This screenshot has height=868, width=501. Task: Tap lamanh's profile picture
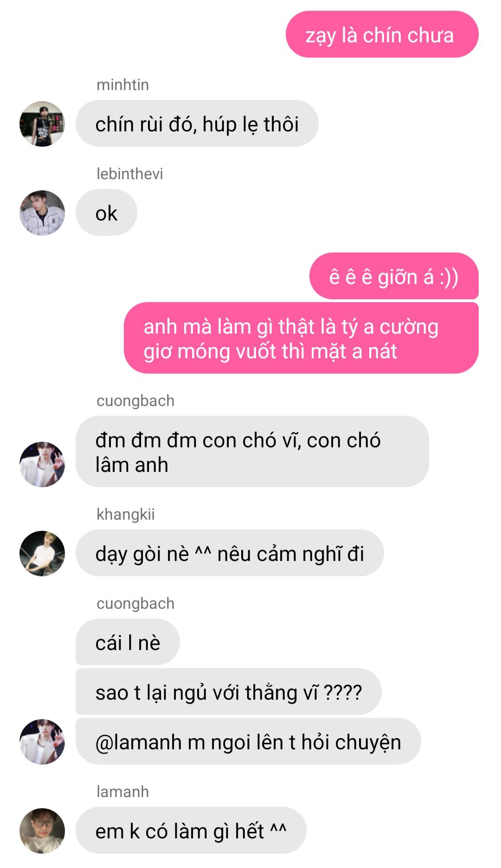click(42, 831)
